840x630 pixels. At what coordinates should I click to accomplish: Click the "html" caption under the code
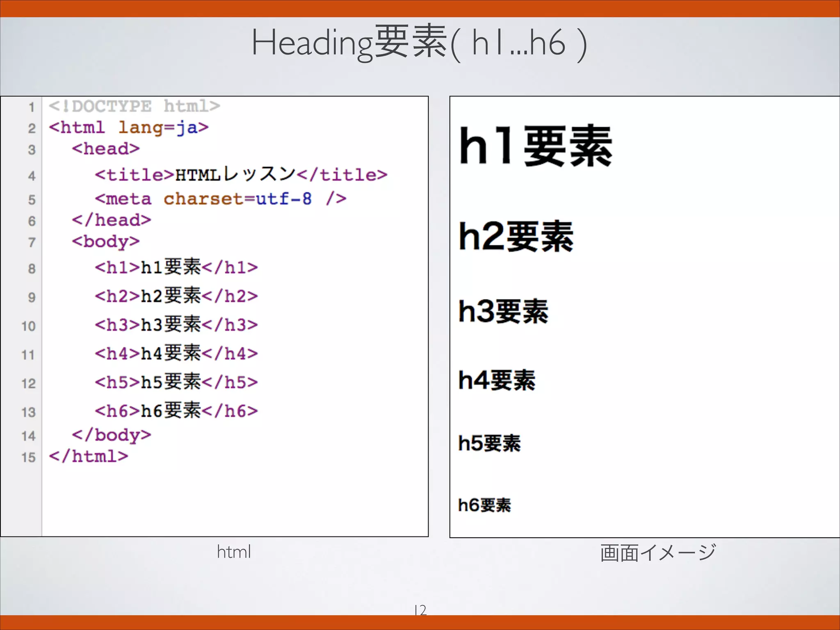(x=234, y=552)
